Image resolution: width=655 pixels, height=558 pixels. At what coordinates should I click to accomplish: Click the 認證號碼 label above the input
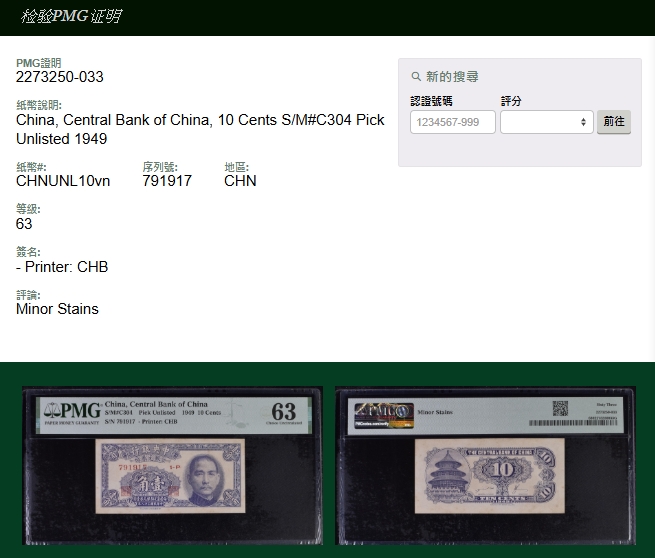pos(431,101)
